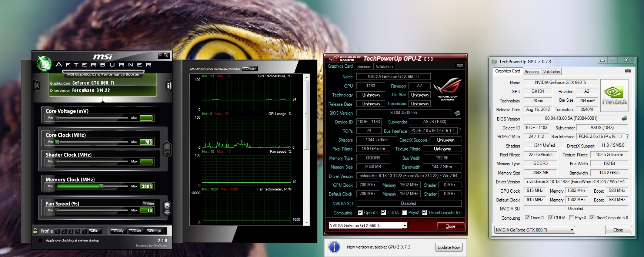Toggle the OpenCL checkbox in ROG GPU-Z

[x=360, y=213]
